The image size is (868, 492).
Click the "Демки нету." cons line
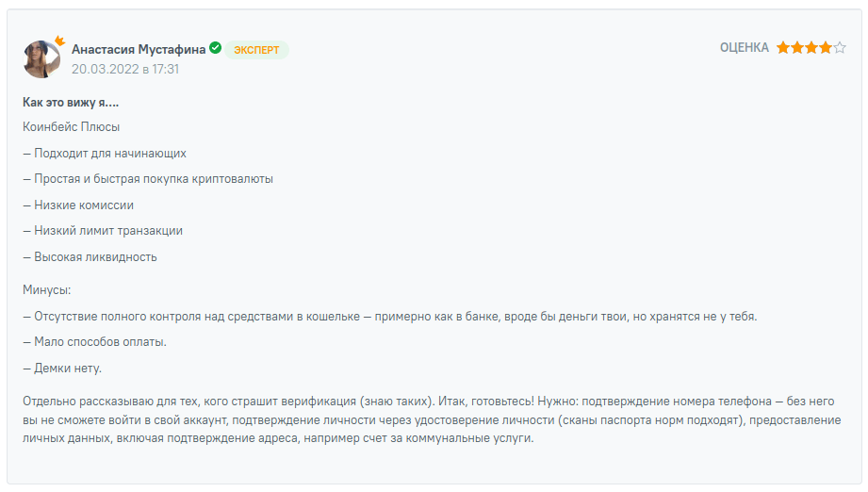[62, 368]
